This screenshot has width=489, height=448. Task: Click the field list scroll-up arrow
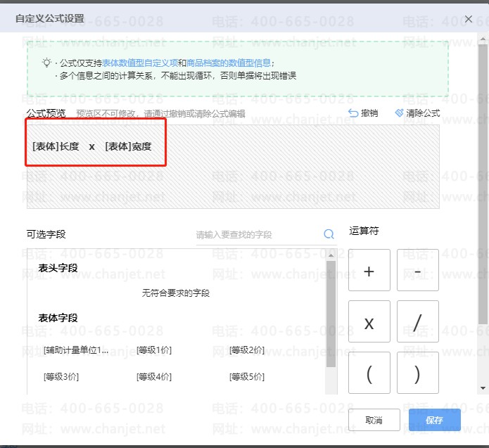[331, 255]
